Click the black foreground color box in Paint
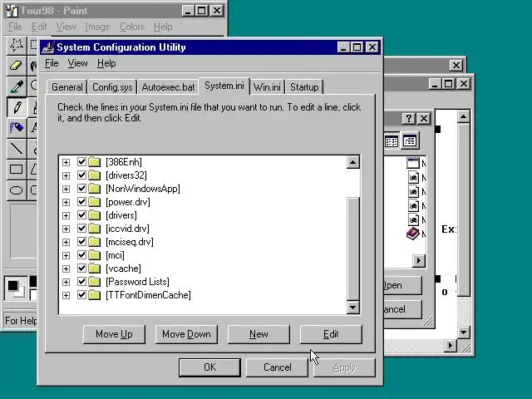Image resolution: width=532 pixels, height=399 pixels. 13,285
